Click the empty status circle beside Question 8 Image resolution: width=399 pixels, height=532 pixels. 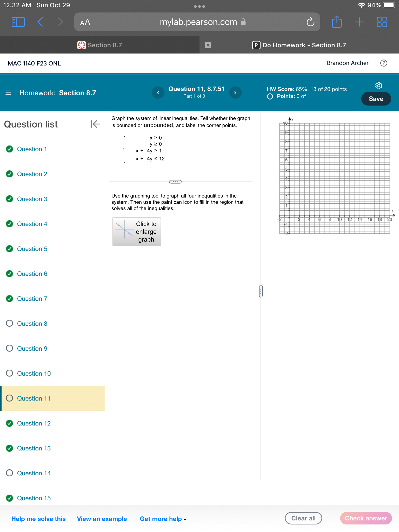[x=10, y=323]
